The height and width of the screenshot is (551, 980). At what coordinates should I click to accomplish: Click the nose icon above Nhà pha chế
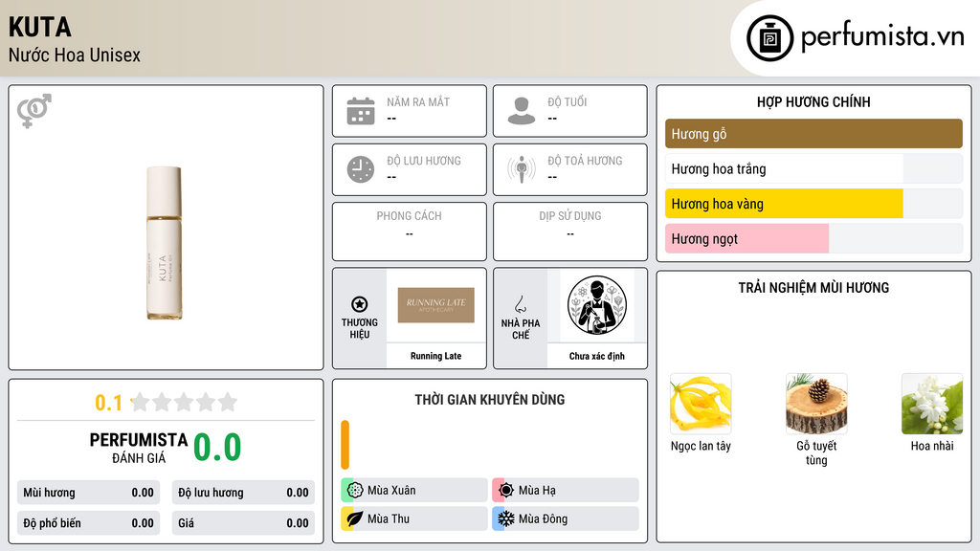pyautogui.click(x=520, y=304)
